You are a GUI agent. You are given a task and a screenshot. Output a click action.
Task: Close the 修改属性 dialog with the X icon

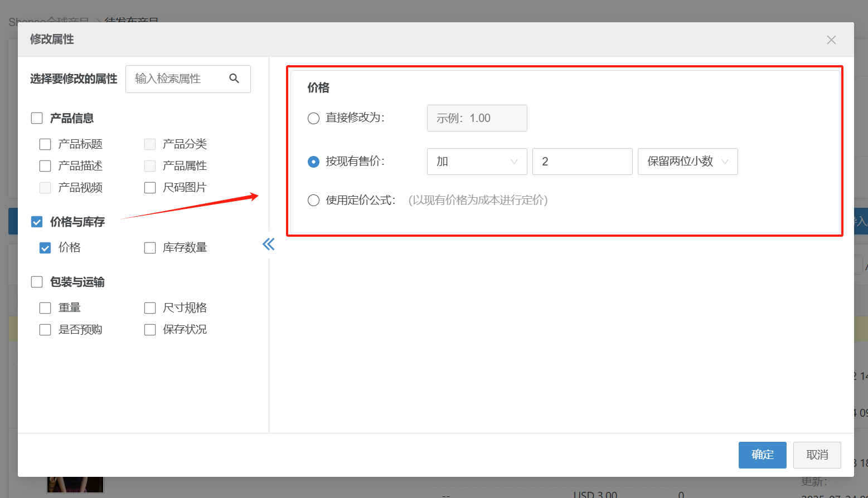click(x=831, y=40)
